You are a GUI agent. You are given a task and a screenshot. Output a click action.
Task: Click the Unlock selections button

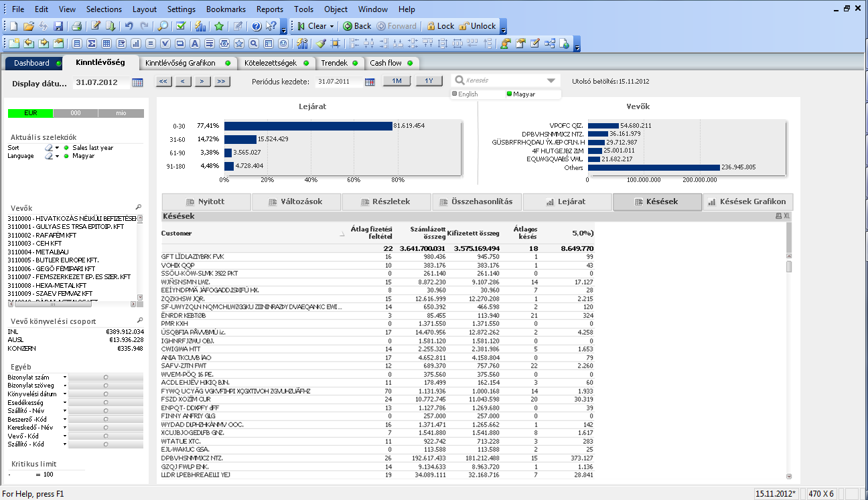point(478,26)
